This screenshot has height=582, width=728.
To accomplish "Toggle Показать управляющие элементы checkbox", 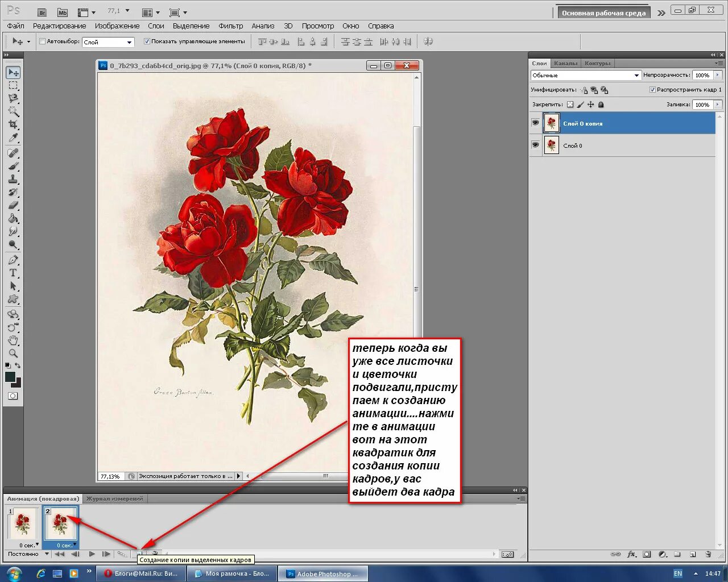I will tap(147, 41).
